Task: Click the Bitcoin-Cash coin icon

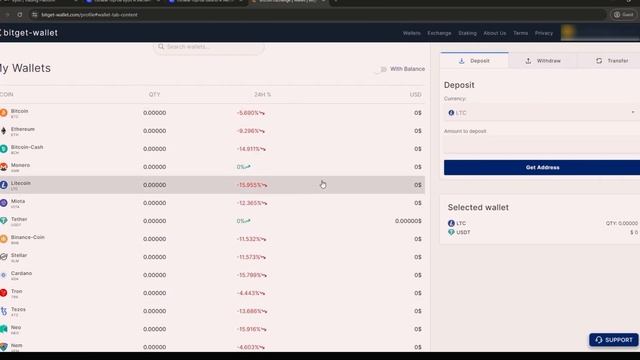Action: point(3,149)
